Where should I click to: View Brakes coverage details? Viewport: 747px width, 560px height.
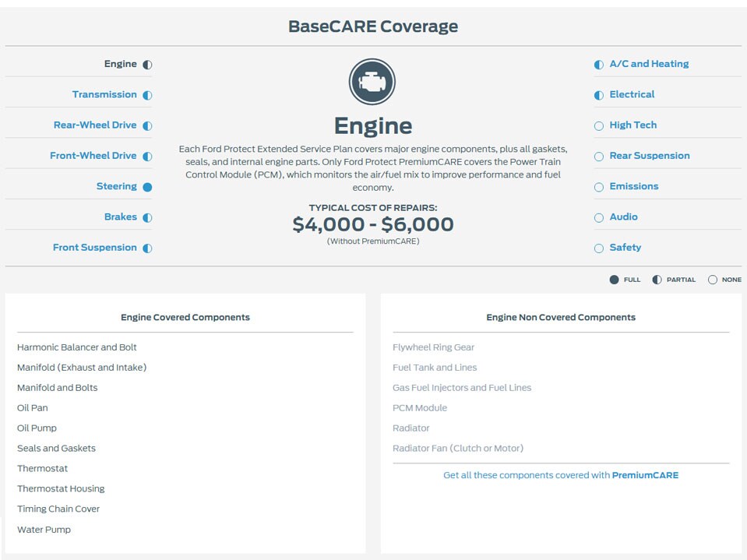[121, 217]
